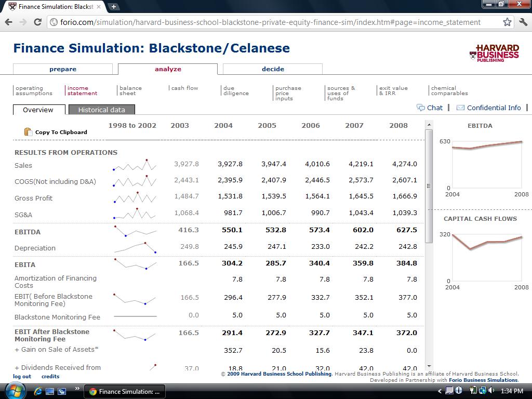Open the Chrome wrench menu
Screen dimensions: 532x399
pyautogui.click(x=523, y=22)
